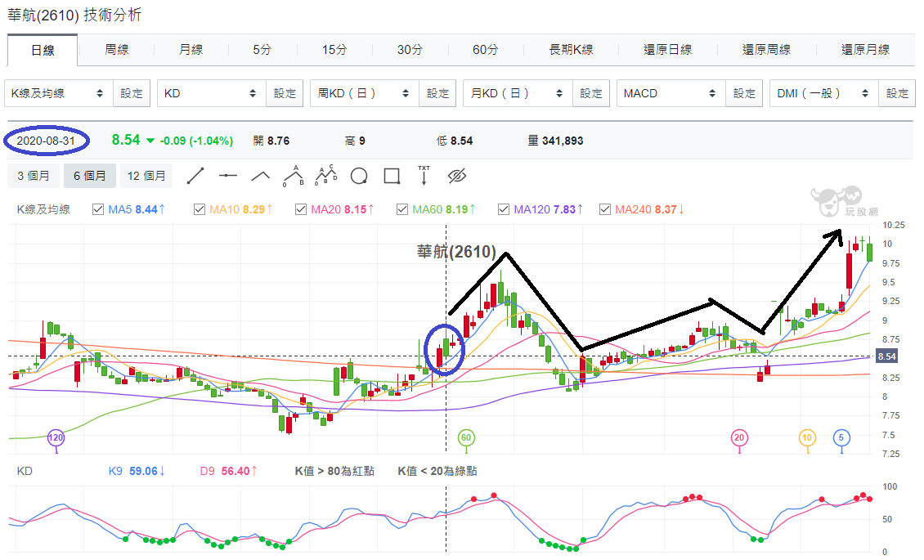Click the 量 341,893 volume value
This screenshot has width=924, height=560.
(x=555, y=141)
